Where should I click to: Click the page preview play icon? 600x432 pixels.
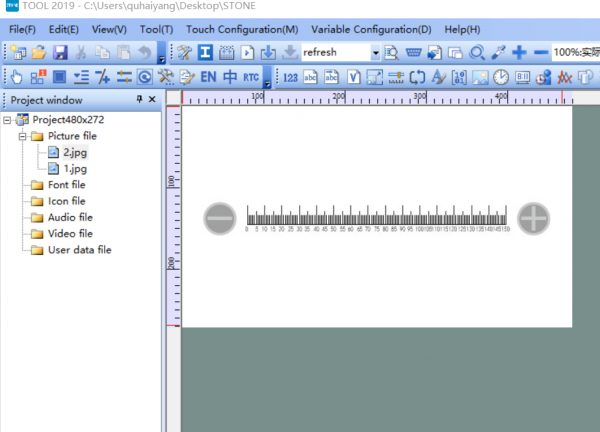tap(247, 52)
